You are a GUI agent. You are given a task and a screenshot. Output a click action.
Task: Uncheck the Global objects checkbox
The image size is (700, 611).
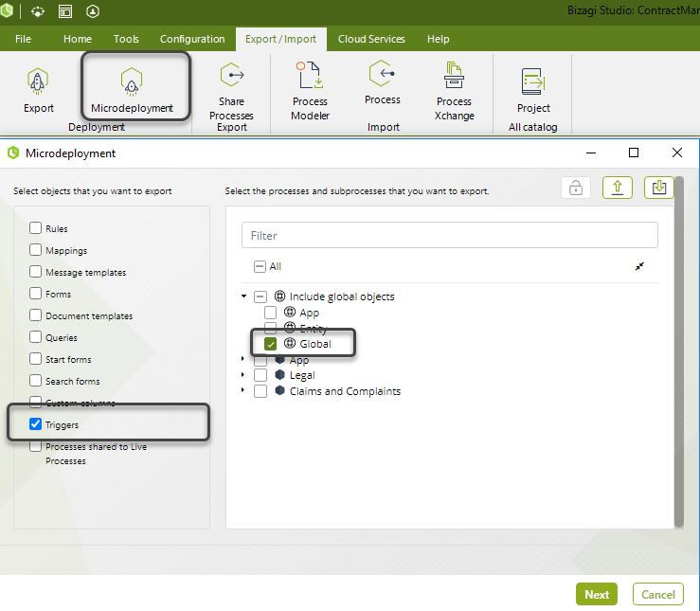point(270,344)
